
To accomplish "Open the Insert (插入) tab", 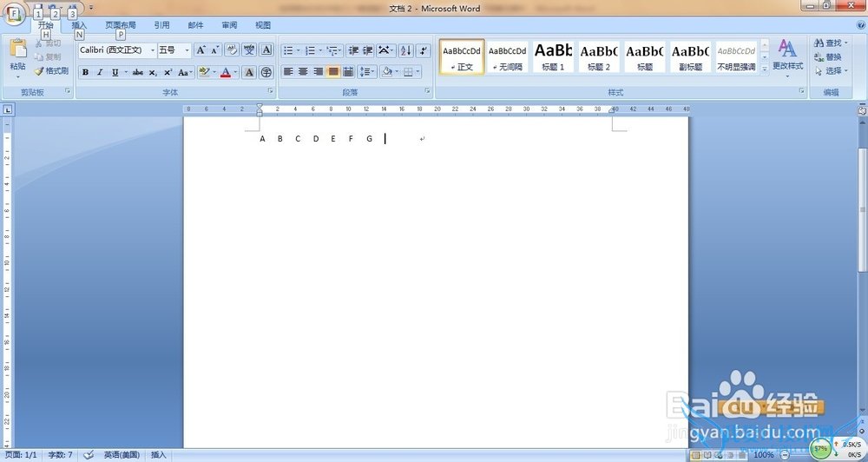I will (79, 25).
